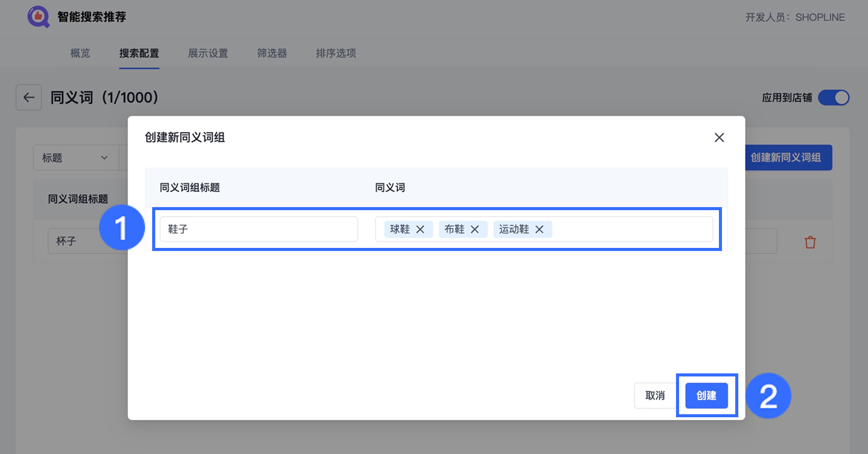
Task: Open the 搜索配置 tab
Action: pyautogui.click(x=139, y=53)
